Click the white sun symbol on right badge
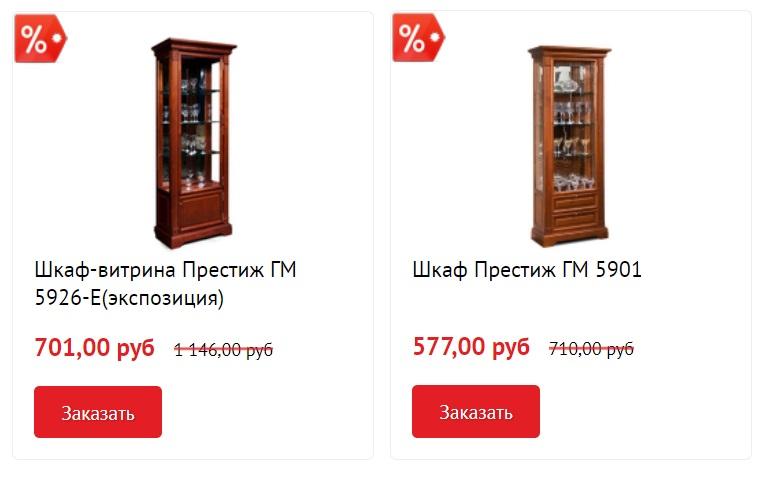770x477 pixels. pyautogui.click(x=436, y=37)
